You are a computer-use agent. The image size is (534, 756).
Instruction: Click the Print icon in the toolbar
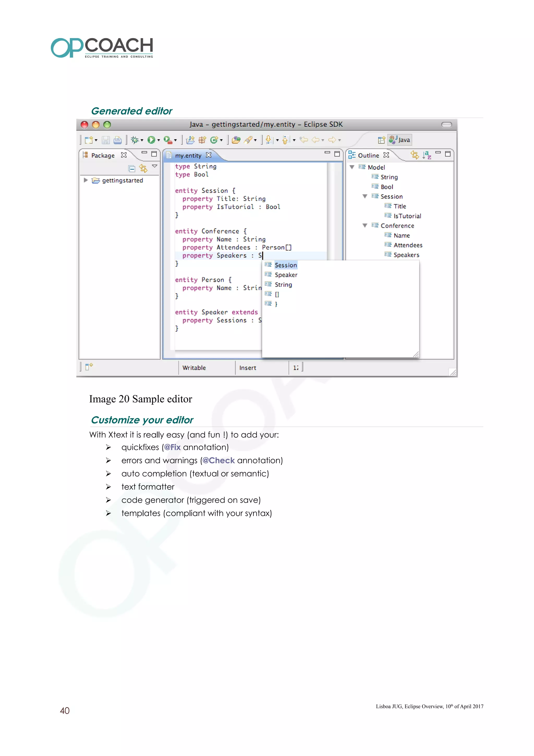coord(117,140)
